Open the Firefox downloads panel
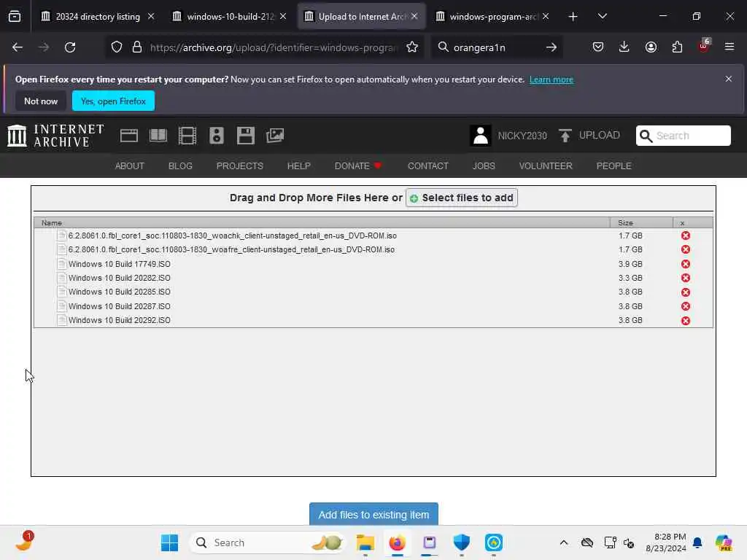747x560 pixels. point(624,47)
